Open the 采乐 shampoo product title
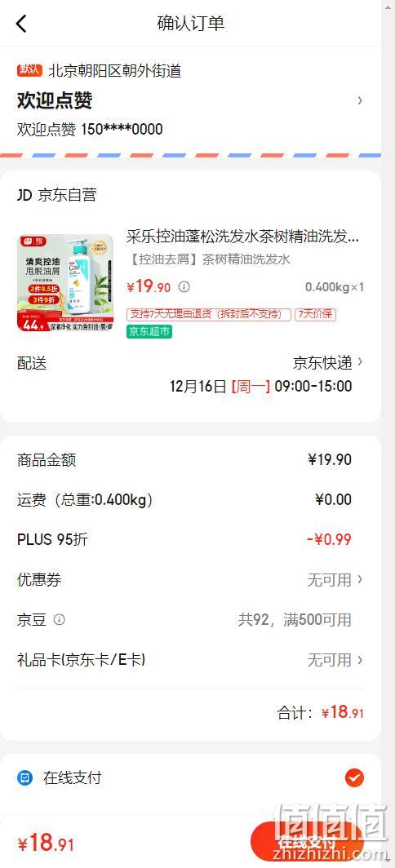Image resolution: width=395 pixels, height=868 pixels. pos(242,237)
